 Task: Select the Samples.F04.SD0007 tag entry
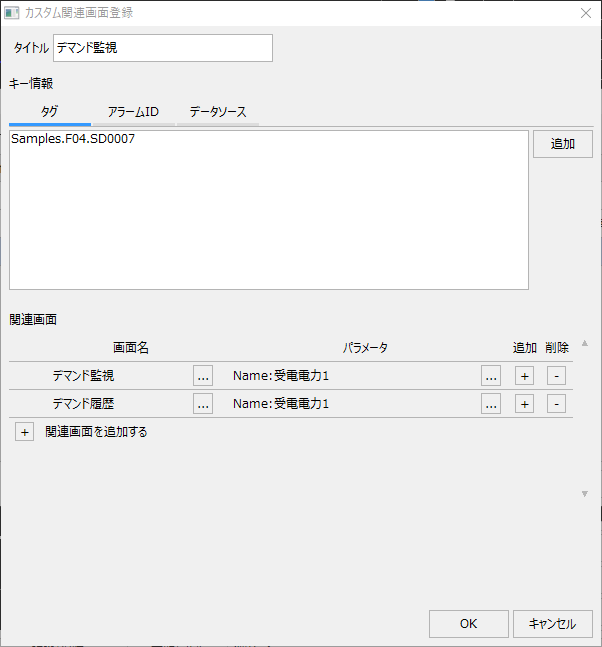(x=73, y=140)
